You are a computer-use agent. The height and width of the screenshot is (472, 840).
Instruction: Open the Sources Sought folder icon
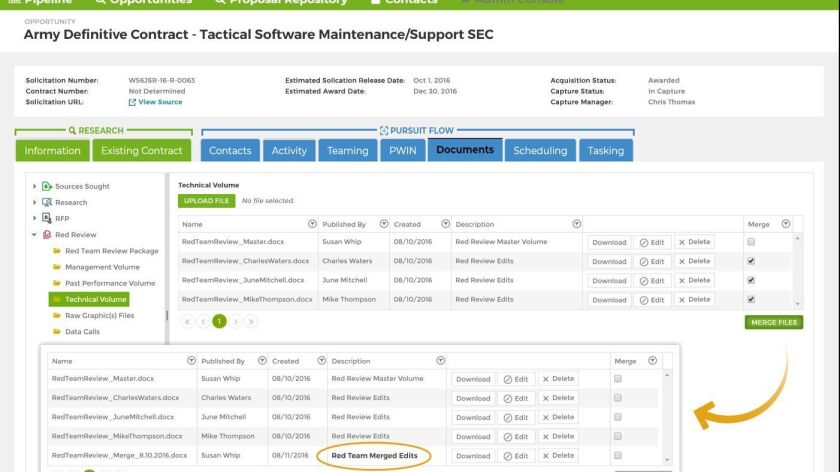coord(47,186)
